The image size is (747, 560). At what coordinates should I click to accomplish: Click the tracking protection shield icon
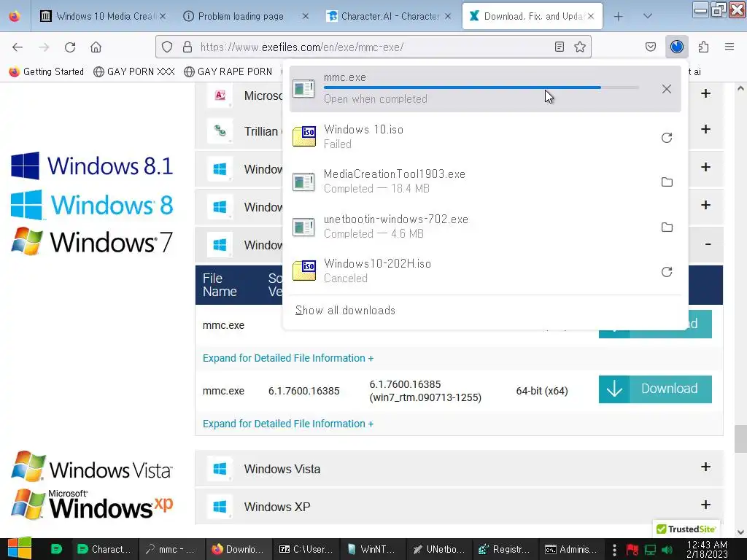167,47
